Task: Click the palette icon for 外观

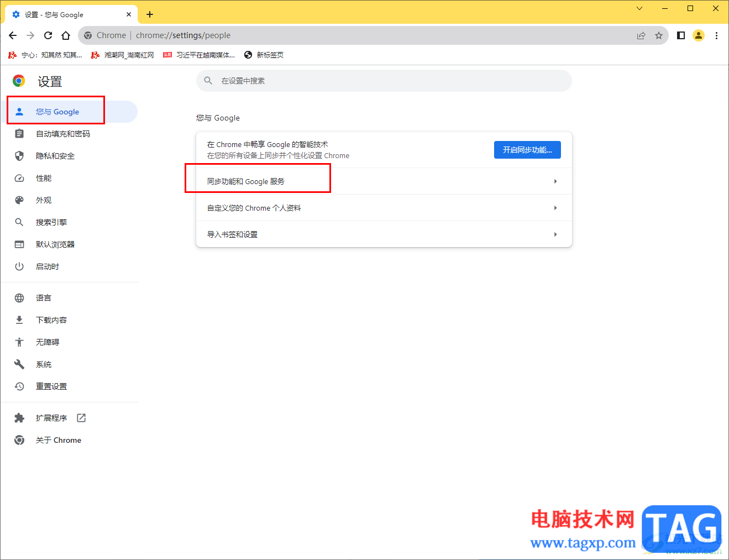Action: click(19, 200)
